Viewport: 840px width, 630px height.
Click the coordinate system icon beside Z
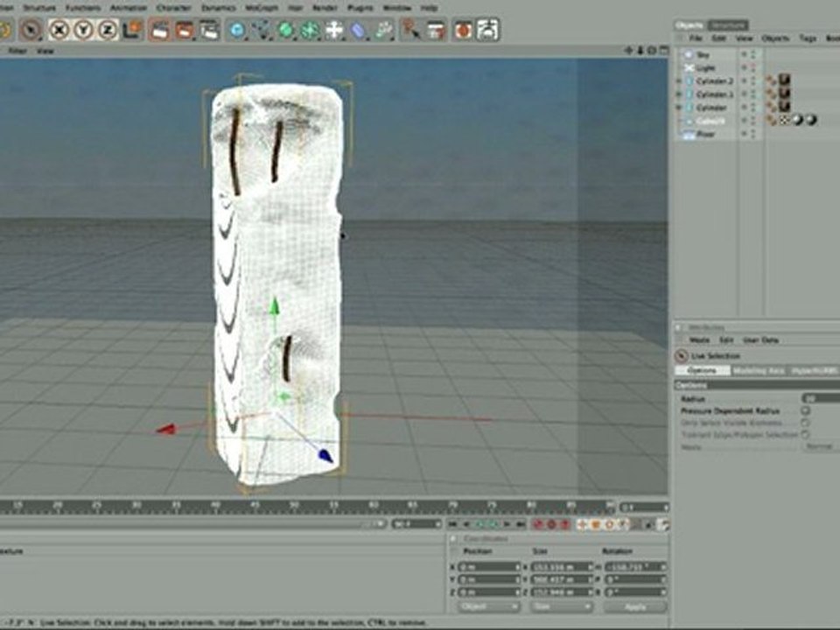(132, 30)
